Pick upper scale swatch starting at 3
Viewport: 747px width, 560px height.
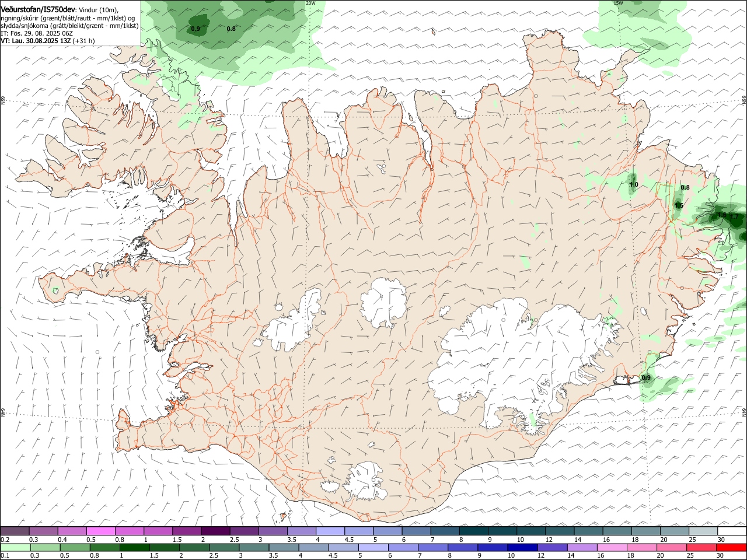coord(273,531)
